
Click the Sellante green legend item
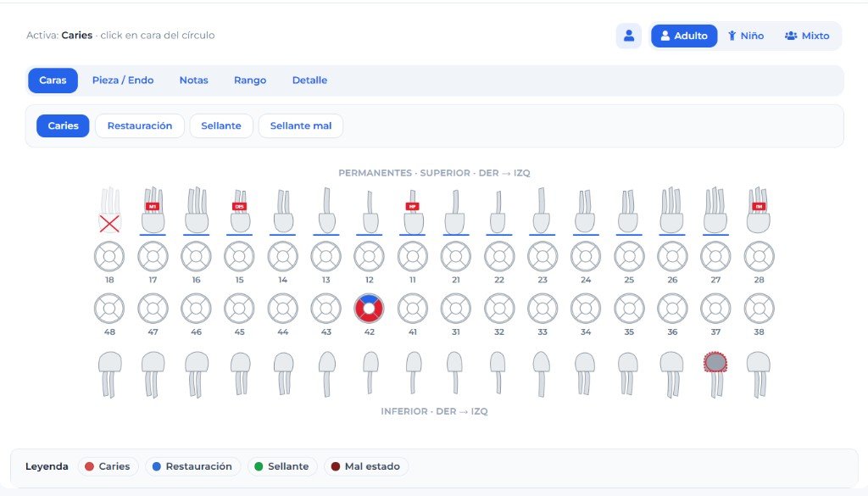281,466
